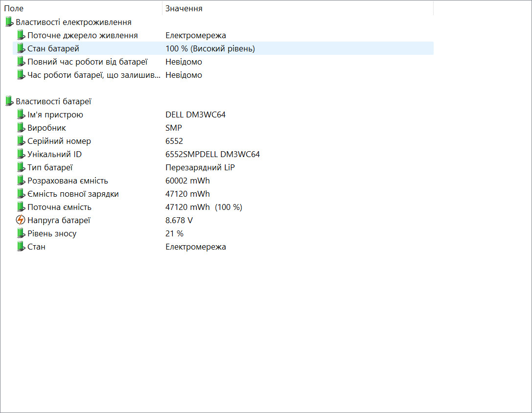Click the battery icon next to Стан батарей
The width and height of the screenshot is (532, 413).
(21, 48)
